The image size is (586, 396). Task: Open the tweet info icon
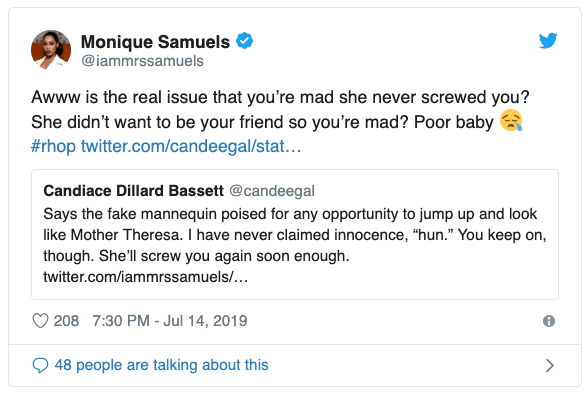click(549, 321)
